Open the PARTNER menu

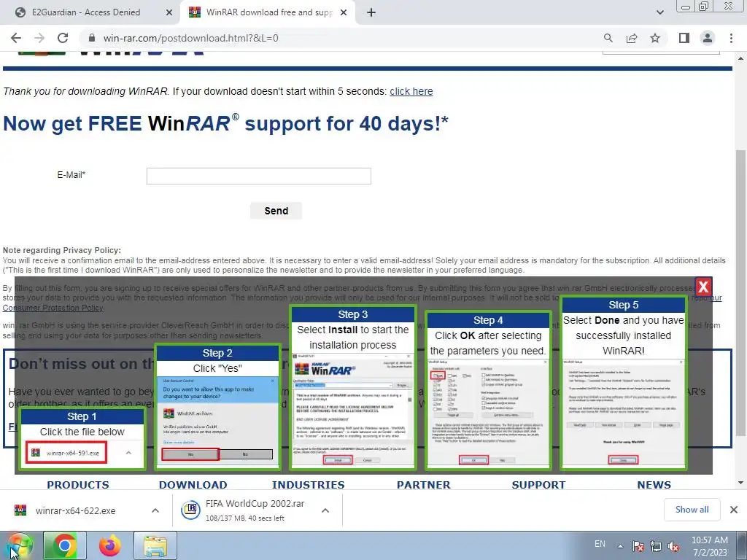click(x=424, y=485)
